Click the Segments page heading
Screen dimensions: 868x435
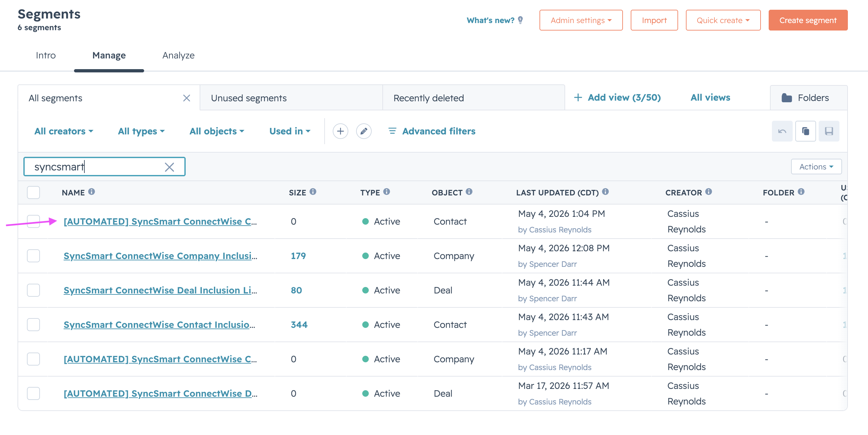[x=49, y=14]
